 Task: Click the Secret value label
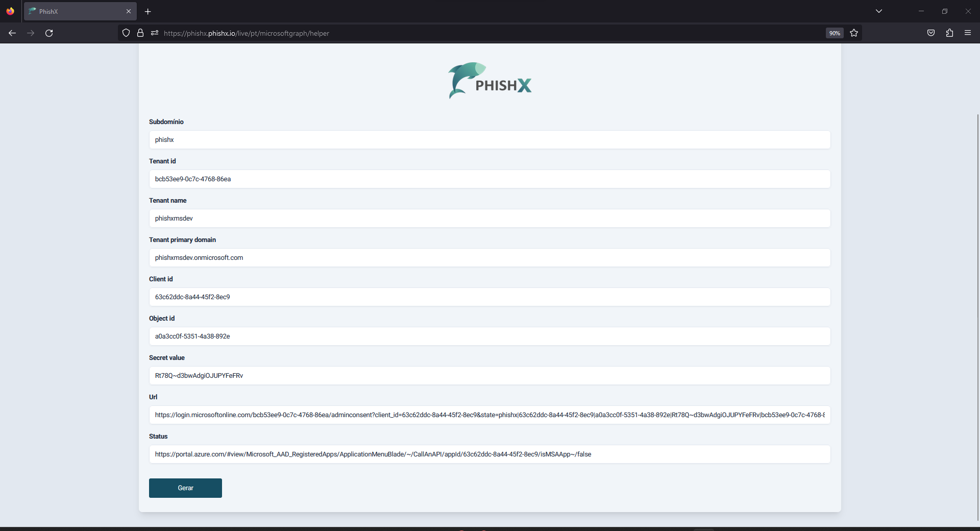point(167,358)
